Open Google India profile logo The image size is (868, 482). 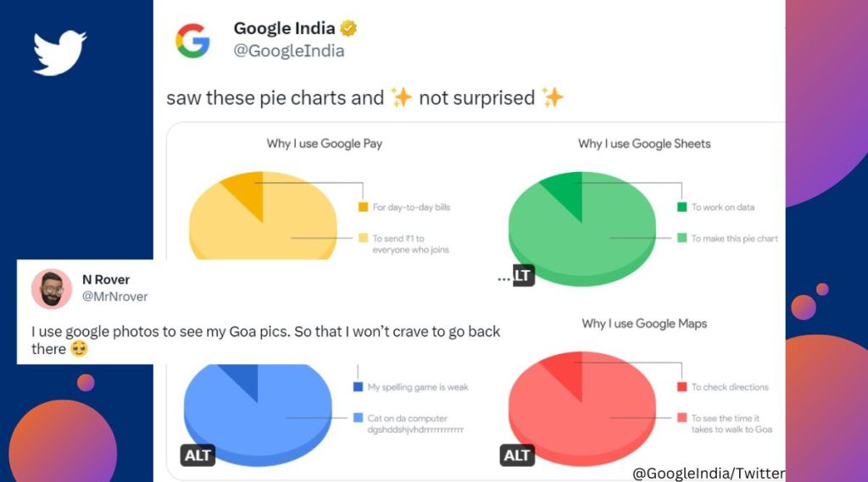tap(192, 41)
